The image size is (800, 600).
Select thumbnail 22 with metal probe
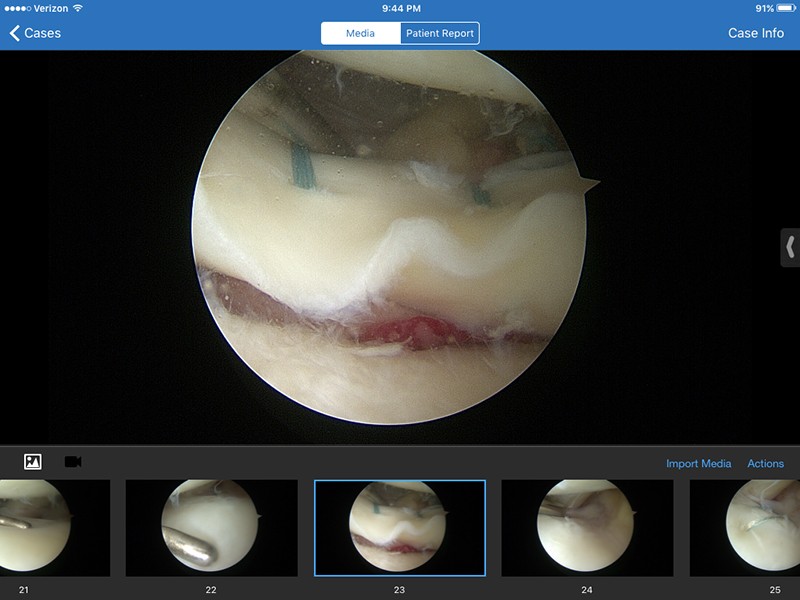pos(212,528)
